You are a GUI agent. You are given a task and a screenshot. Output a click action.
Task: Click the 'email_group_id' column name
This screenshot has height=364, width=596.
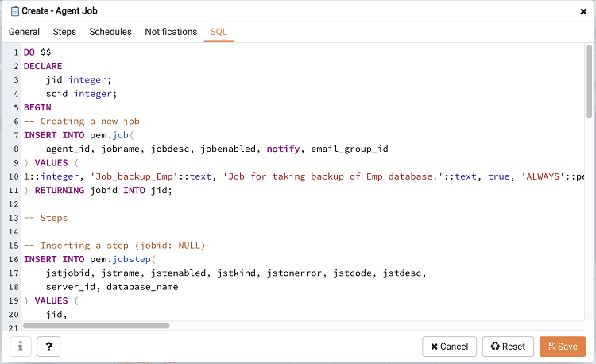[x=350, y=149]
